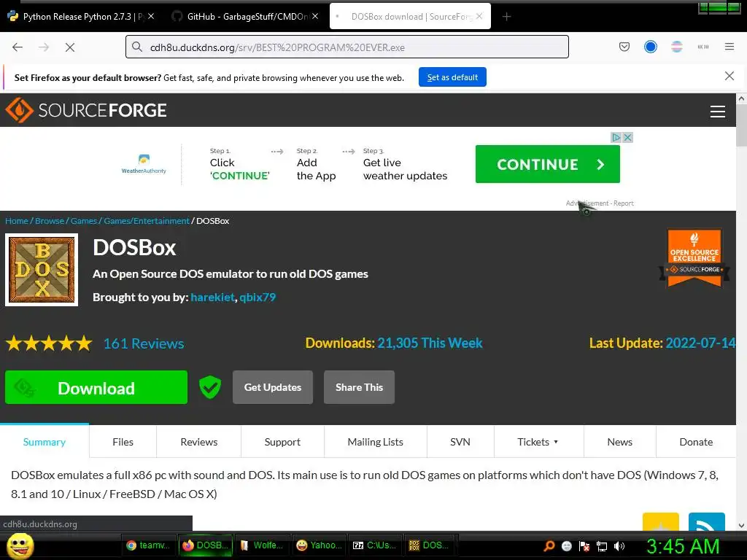747x560 pixels.
Task: Click the scrollbar down arrow
Action: (741, 526)
